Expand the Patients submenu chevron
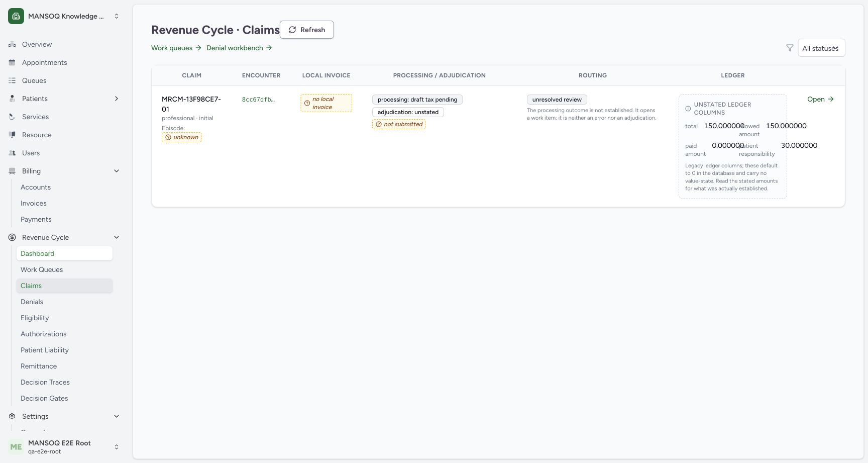 (117, 99)
